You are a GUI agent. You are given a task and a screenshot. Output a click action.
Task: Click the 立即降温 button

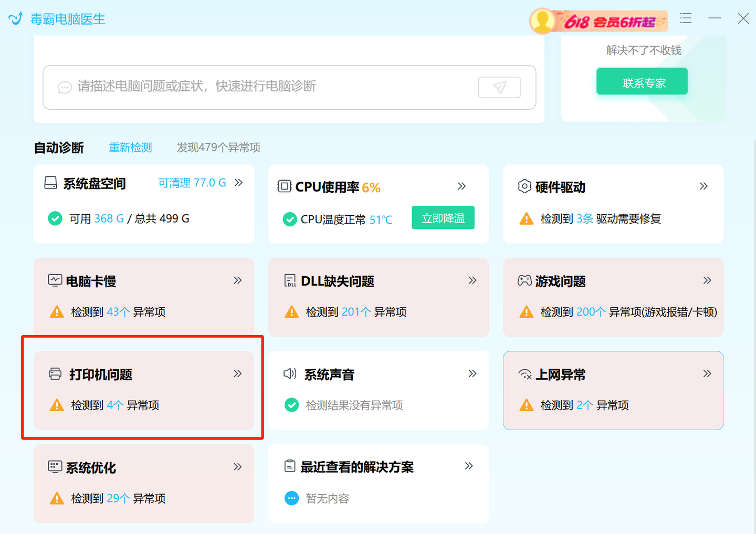[443, 217]
